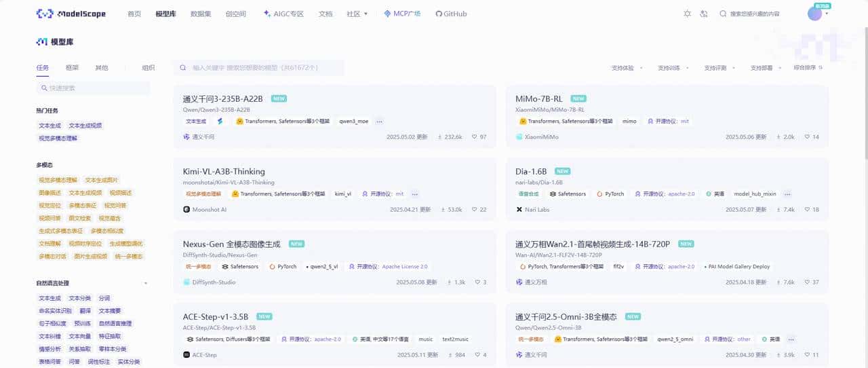Select the 图像描述 multimodal tag

50,193
